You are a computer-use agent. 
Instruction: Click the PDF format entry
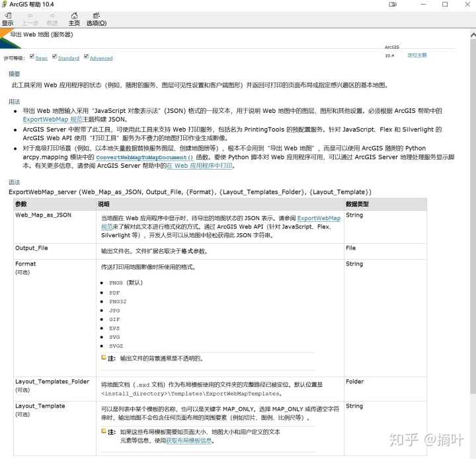114,293
